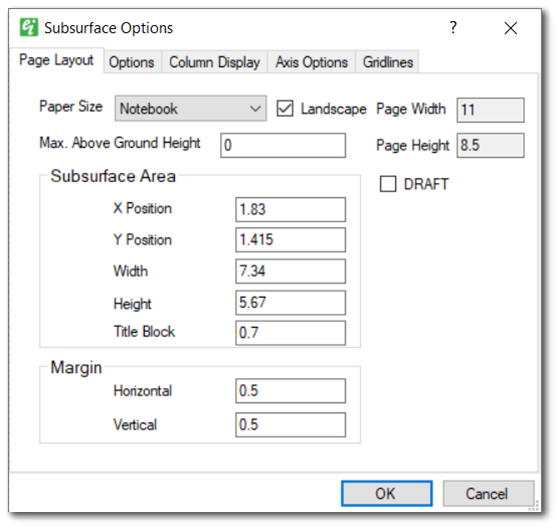
Task: Click the Subsurface Area group heading
Action: [x=113, y=176]
